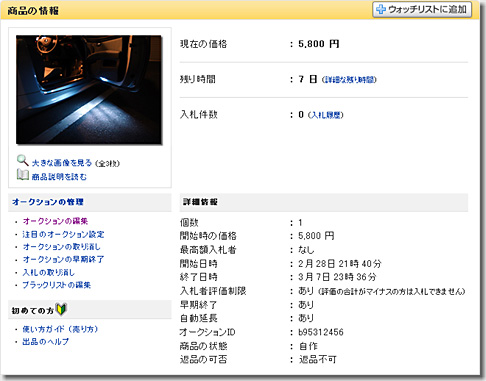486x381 pixels.
Task: Click the green-yellow beginner mark icon
Action: pyautogui.click(x=61, y=309)
